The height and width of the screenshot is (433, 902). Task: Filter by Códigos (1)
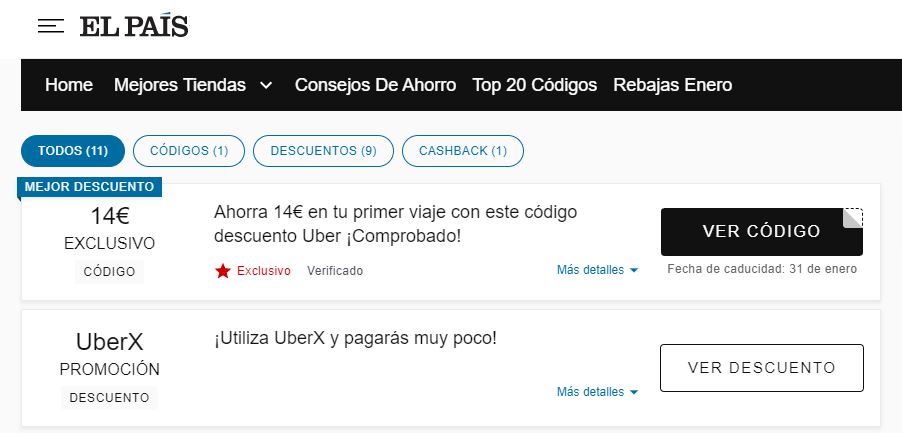(x=189, y=151)
